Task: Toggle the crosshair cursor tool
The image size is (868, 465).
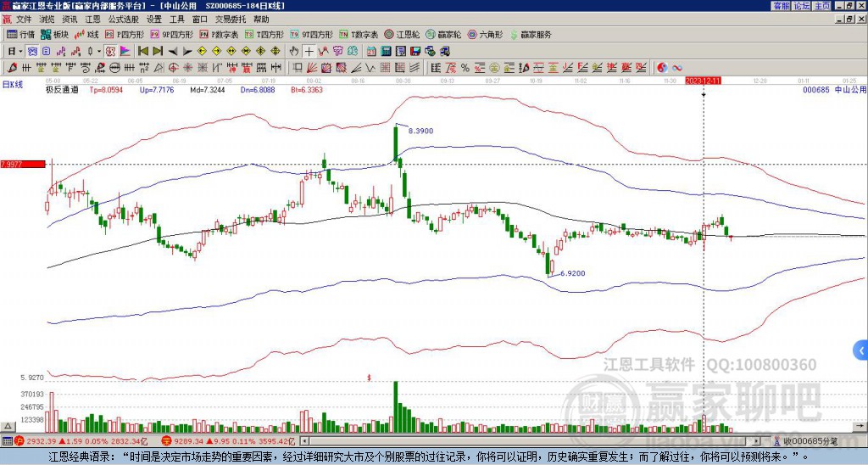Action: point(309,52)
